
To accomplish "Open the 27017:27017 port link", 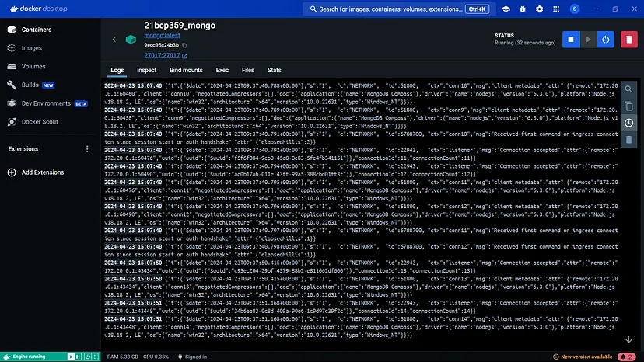I will click(162, 55).
